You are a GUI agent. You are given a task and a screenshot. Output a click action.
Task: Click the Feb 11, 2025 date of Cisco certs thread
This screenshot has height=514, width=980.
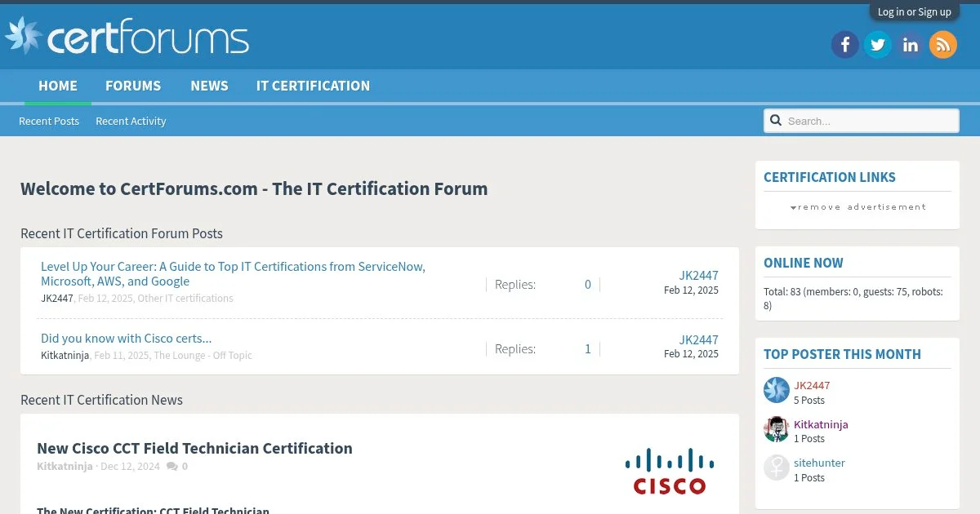click(122, 356)
